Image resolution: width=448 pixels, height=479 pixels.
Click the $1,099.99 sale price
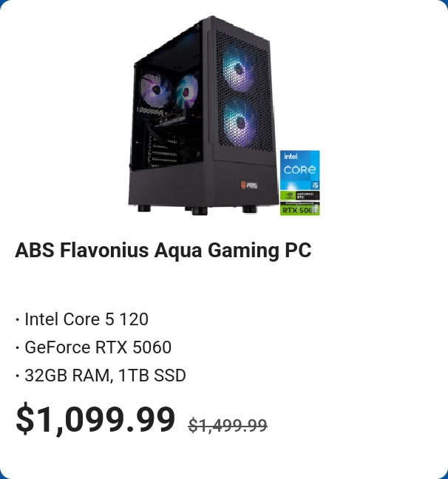pos(95,420)
